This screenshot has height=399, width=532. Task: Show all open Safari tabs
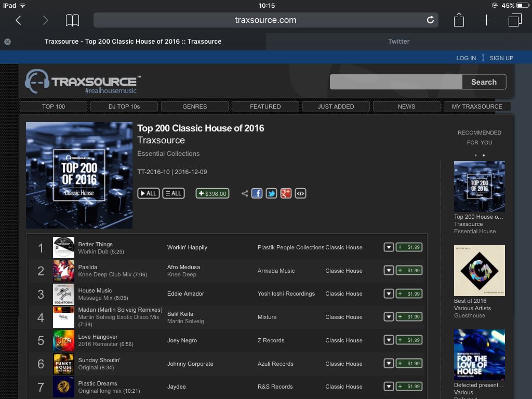515,20
